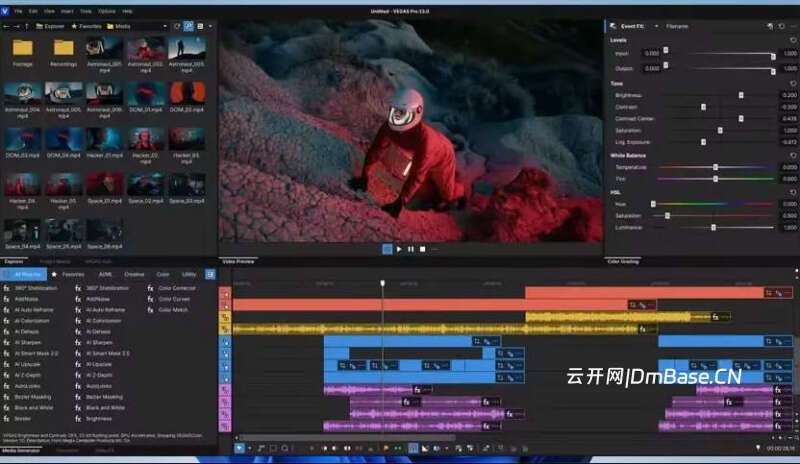Click the timeline horizontal scrollbar

click(x=347, y=438)
